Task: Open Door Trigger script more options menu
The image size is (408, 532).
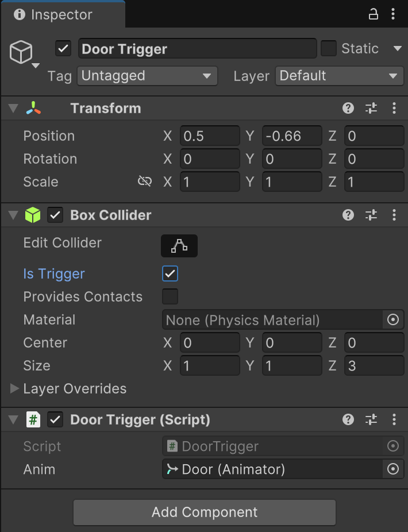Action: pos(394,419)
